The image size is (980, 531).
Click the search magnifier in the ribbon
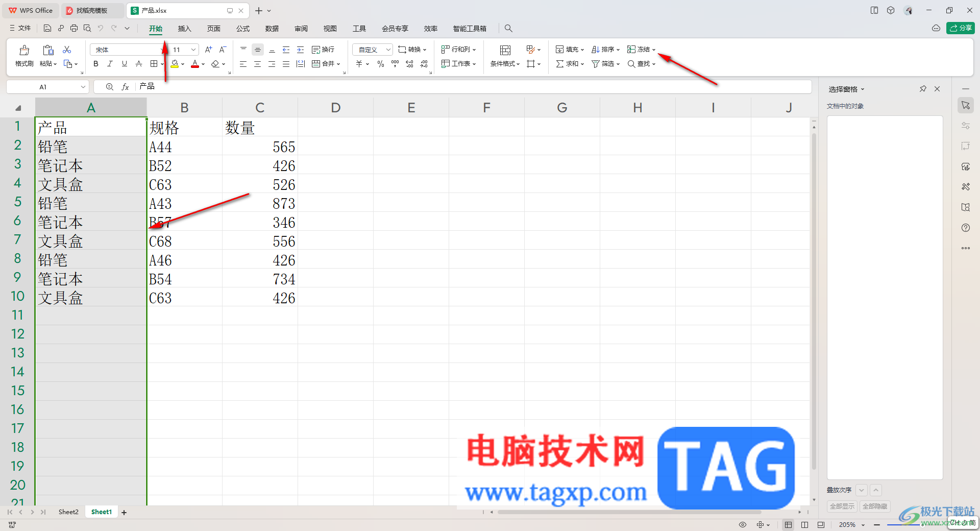click(508, 28)
